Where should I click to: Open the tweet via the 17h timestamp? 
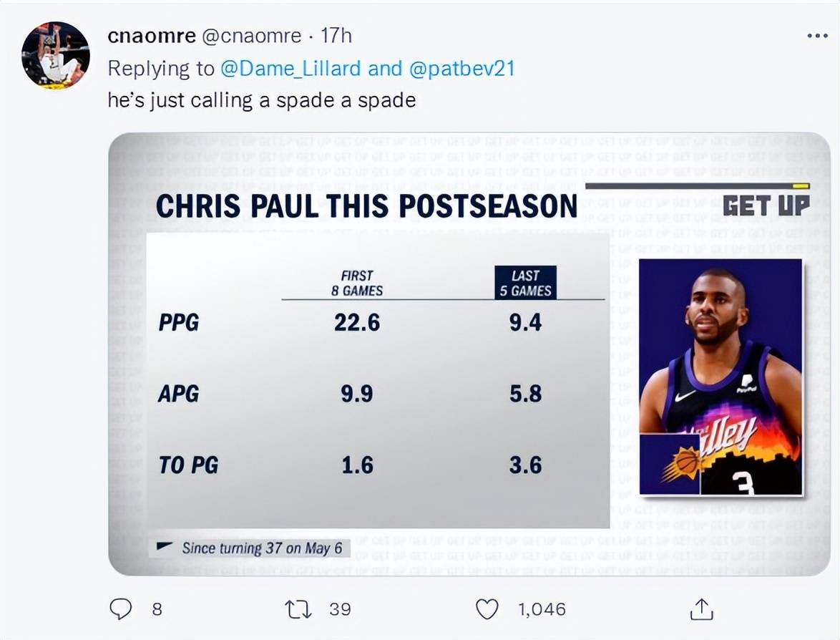click(x=336, y=36)
